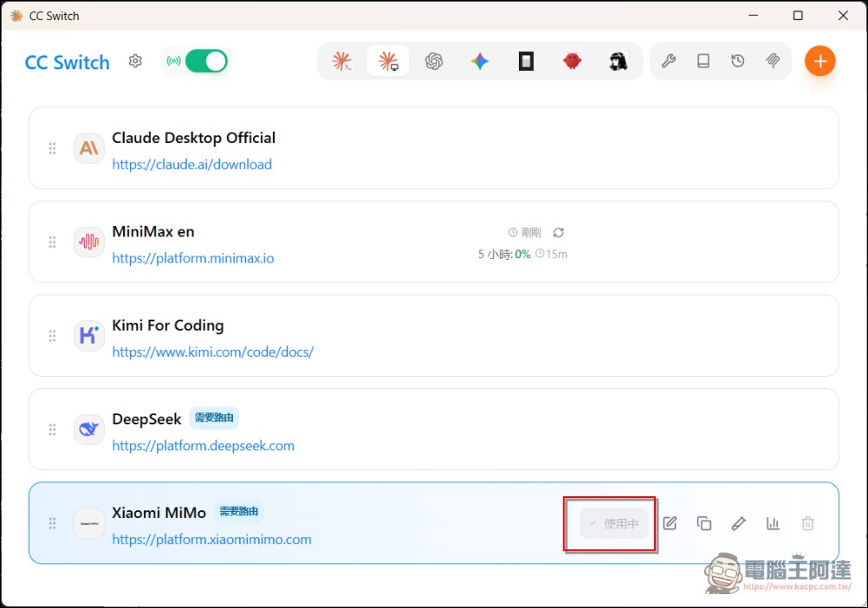Select the MiniMax en provider name
This screenshot has width=868, height=608.
(x=153, y=232)
